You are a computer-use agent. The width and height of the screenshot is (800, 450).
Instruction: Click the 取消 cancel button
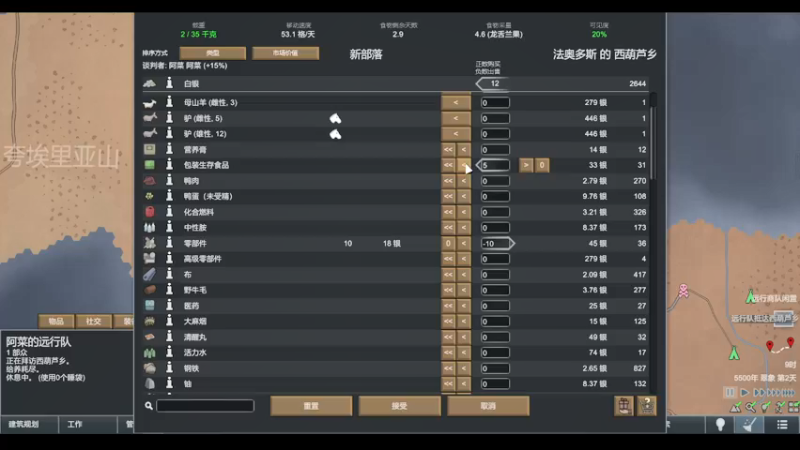(488, 406)
